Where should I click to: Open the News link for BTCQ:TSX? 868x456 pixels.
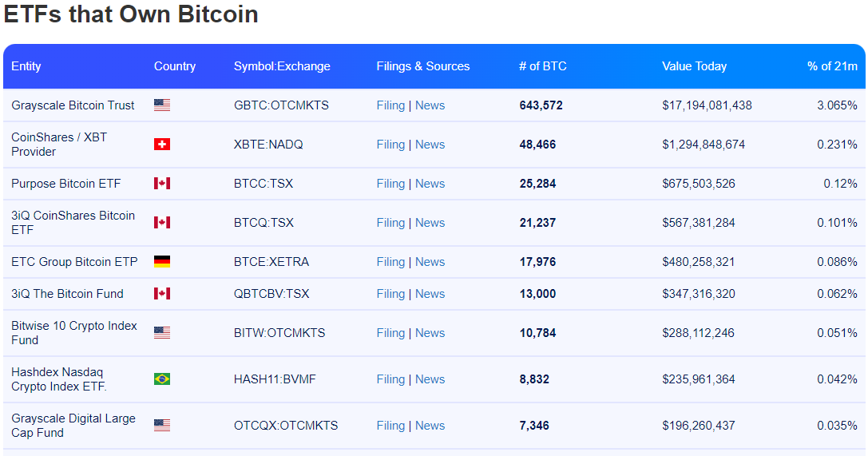point(430,223)
